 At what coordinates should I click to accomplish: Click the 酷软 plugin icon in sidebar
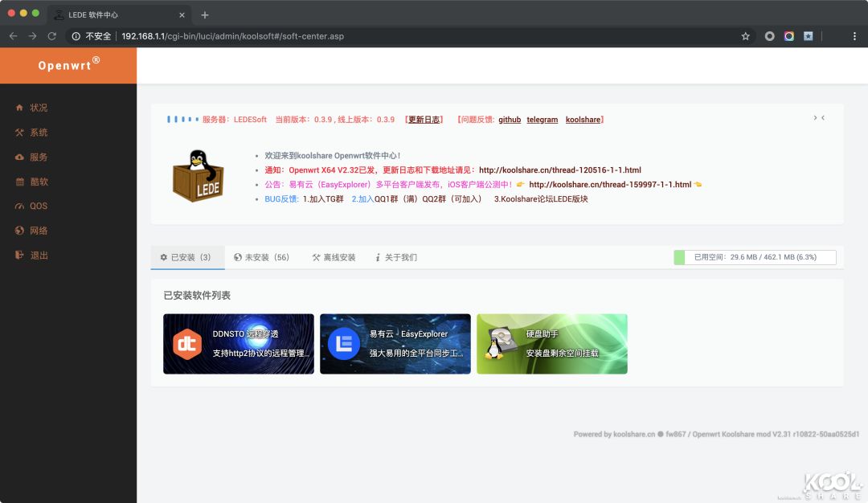pyautogui.click(x=18, y=181)
